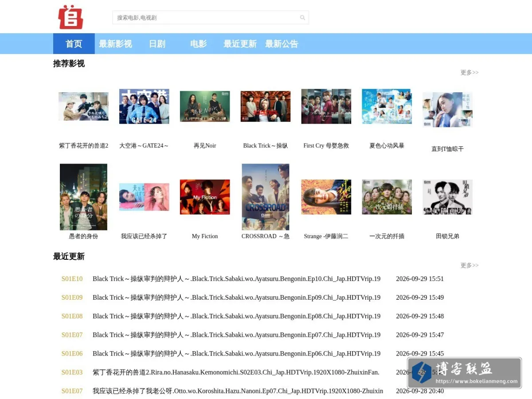The image size is (532, 399).
Task: Open the 我应该已经杀掉了 poster thumbnail
Action: coord(144,197)
